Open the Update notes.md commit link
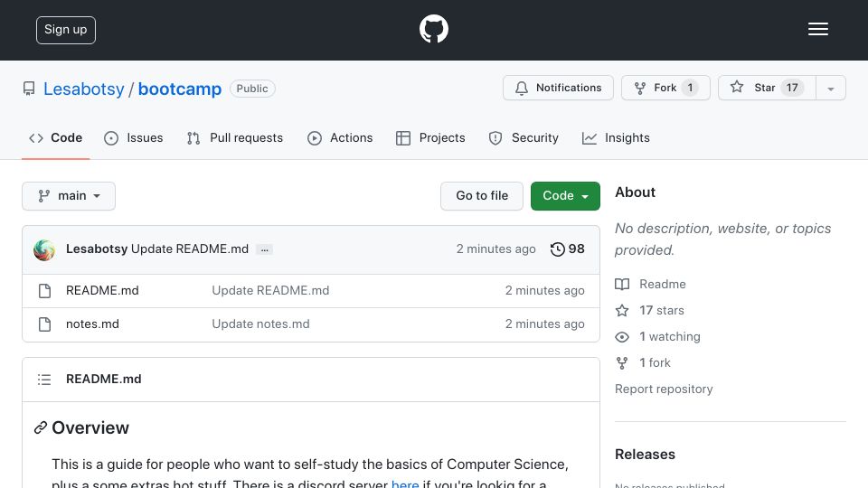868x488 pixels. pos(260,324)
